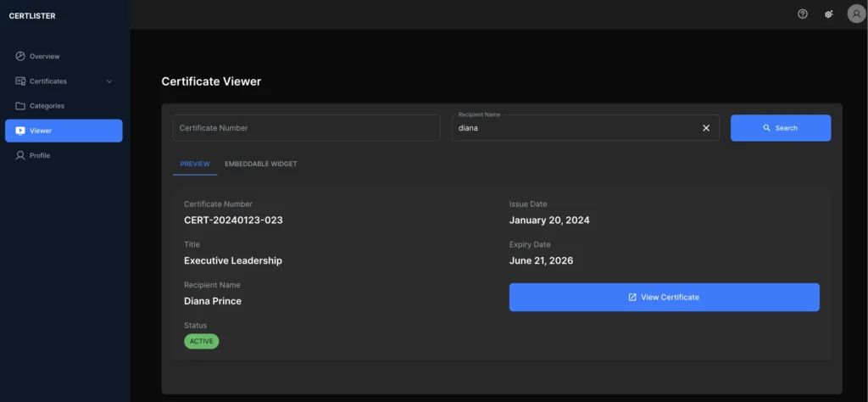This screenshot has width=868, height=402.
Task: Click expiry date June 21, 2026
Action: 541,261
